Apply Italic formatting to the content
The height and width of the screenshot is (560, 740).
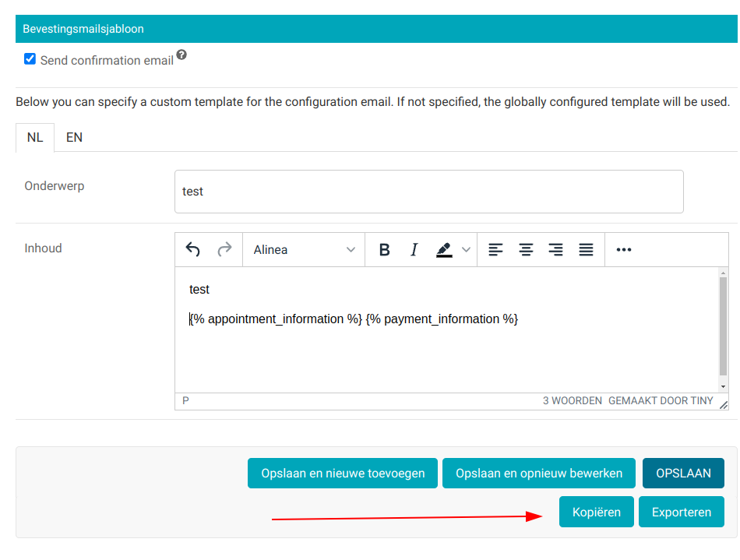point(414,249)
